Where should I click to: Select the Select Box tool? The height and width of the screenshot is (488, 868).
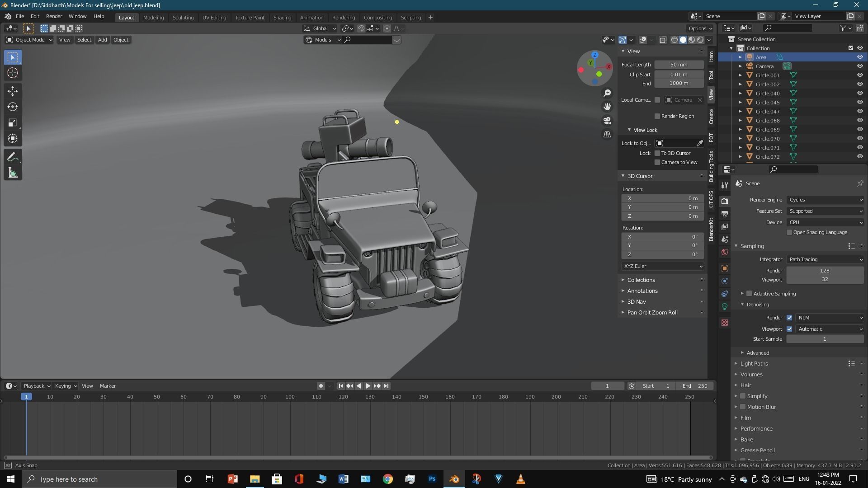[x=13, y=57]
